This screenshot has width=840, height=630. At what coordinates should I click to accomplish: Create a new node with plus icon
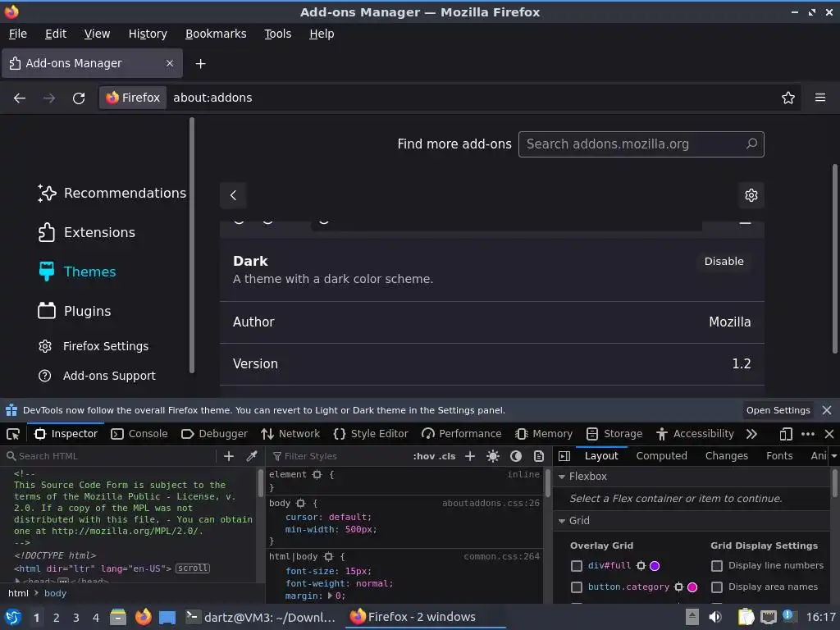pos(229,456)
